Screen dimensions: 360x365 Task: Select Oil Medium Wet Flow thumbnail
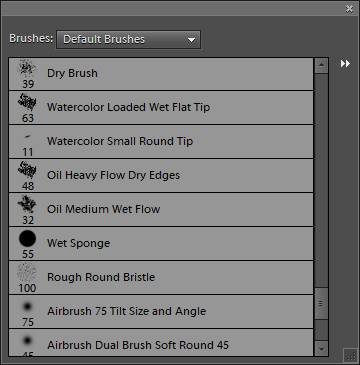[x=27, y=205]
